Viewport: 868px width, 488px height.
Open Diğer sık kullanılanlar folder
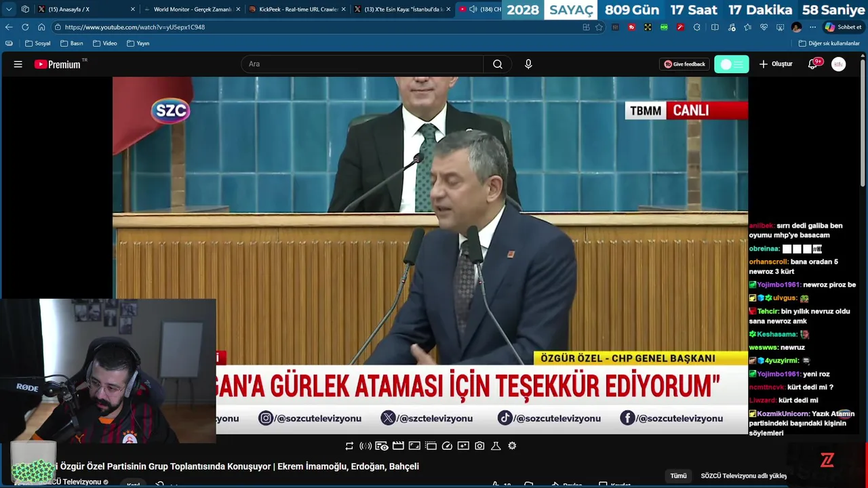pos(829,43)
